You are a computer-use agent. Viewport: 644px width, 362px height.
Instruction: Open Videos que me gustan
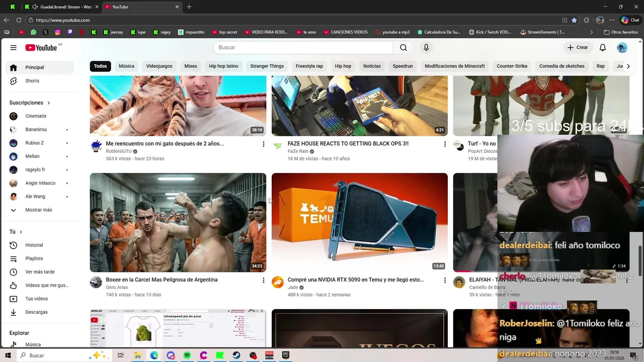[x=40, y=286]
